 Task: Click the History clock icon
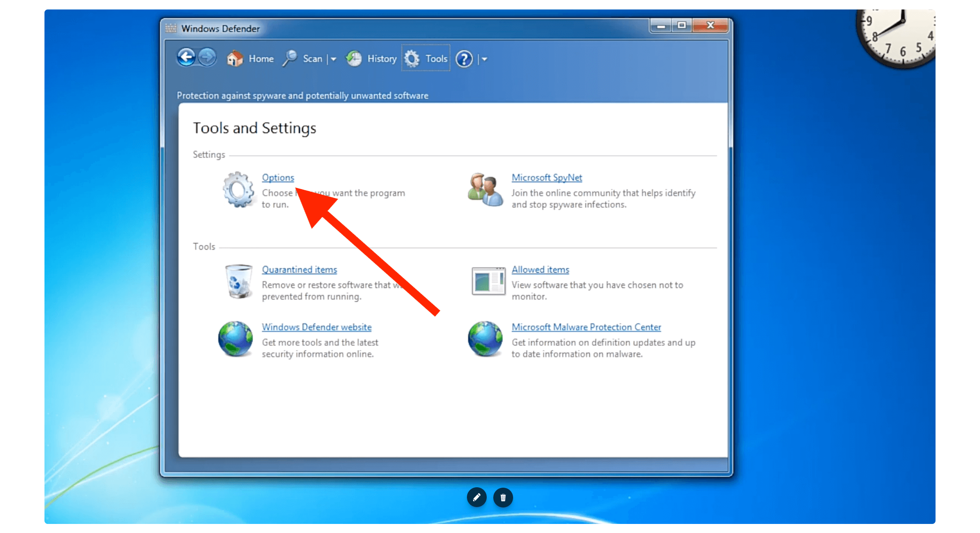tap(354, 58)
